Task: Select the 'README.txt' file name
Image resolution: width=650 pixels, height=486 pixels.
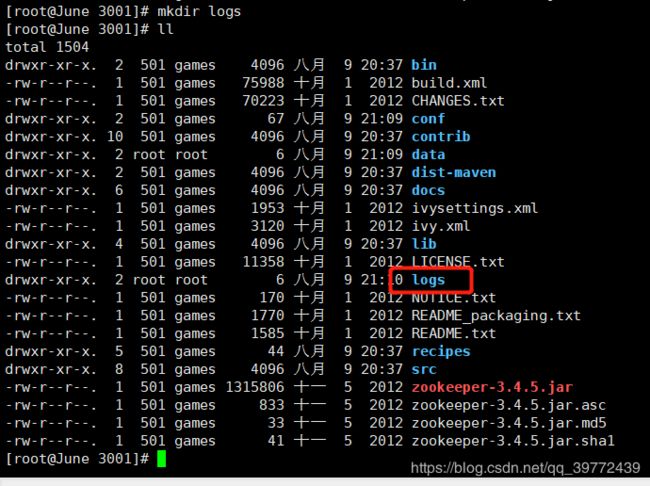Action: pyautogui.click(x=454, y=333)
